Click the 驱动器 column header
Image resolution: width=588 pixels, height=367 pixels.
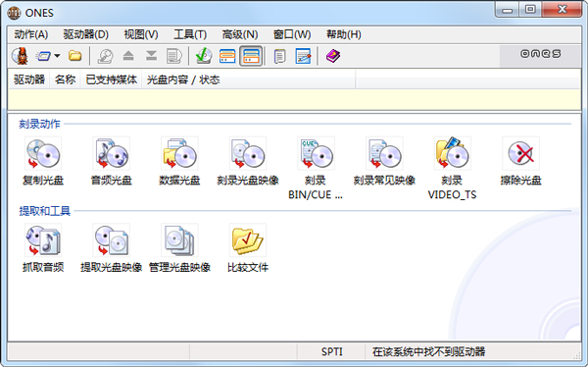pyautogui.click(x=29, y=79)
